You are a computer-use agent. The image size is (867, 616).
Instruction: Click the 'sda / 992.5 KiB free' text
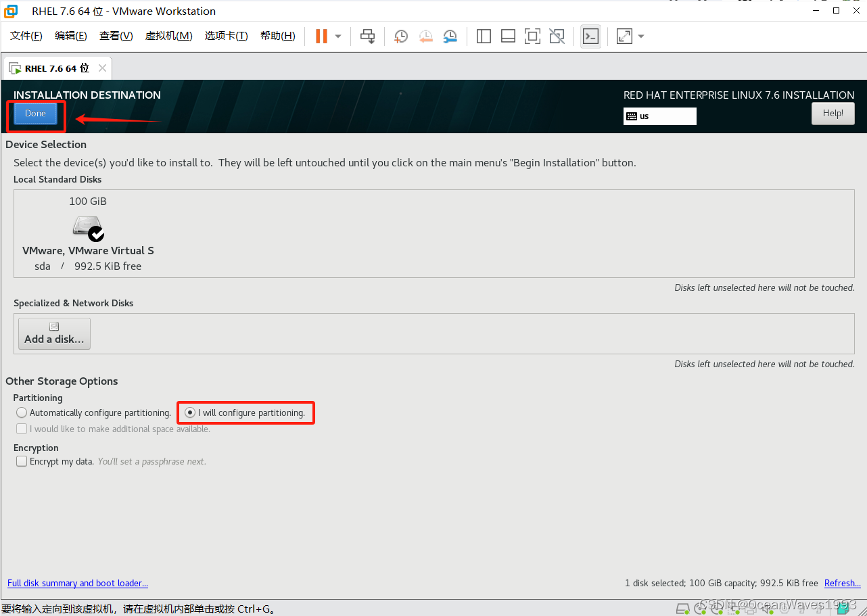coord(88,266)
